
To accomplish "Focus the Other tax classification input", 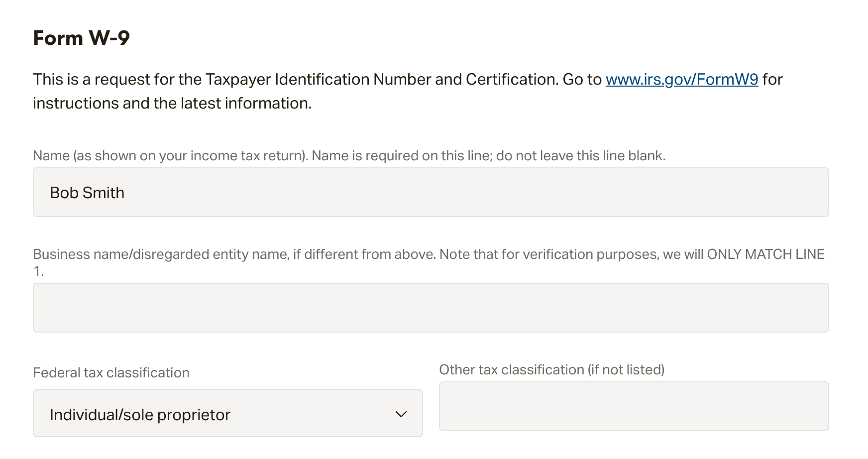I will pos(634,406).
